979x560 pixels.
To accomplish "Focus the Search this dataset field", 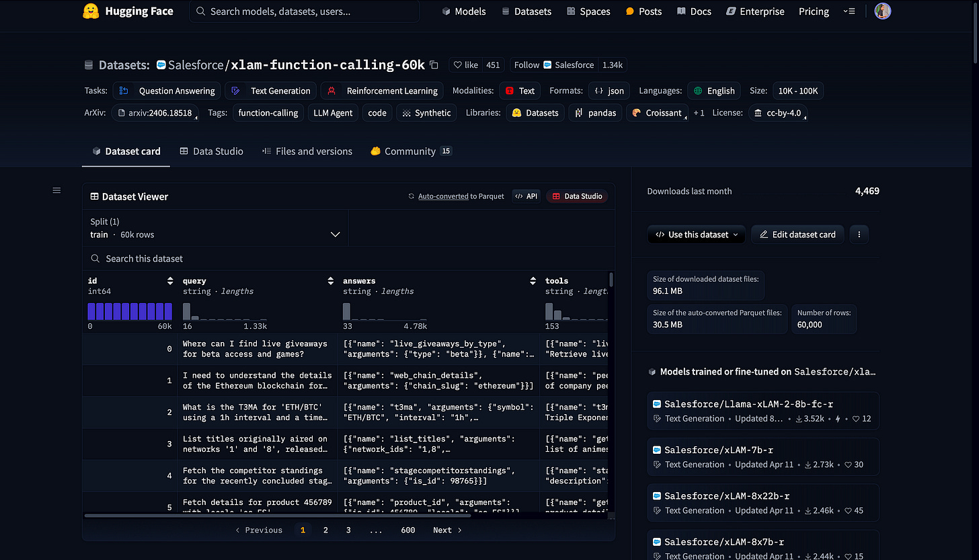I will [348, 258].
